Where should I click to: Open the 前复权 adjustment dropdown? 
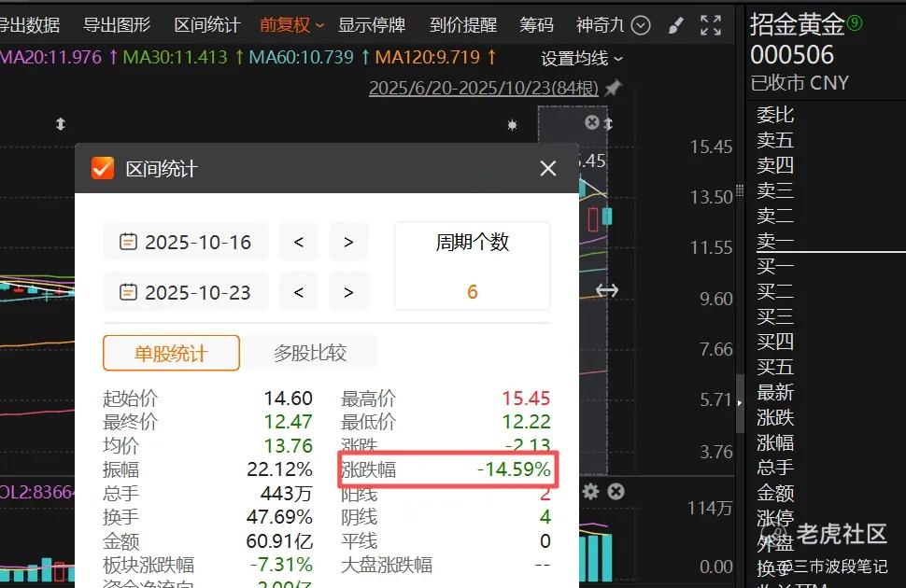(x=291, y=25)
